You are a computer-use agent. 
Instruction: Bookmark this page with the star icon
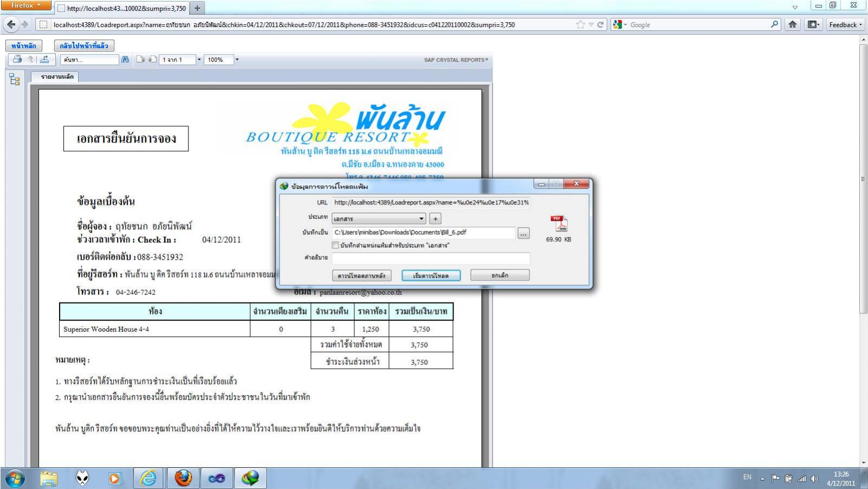tap(580, 24)
